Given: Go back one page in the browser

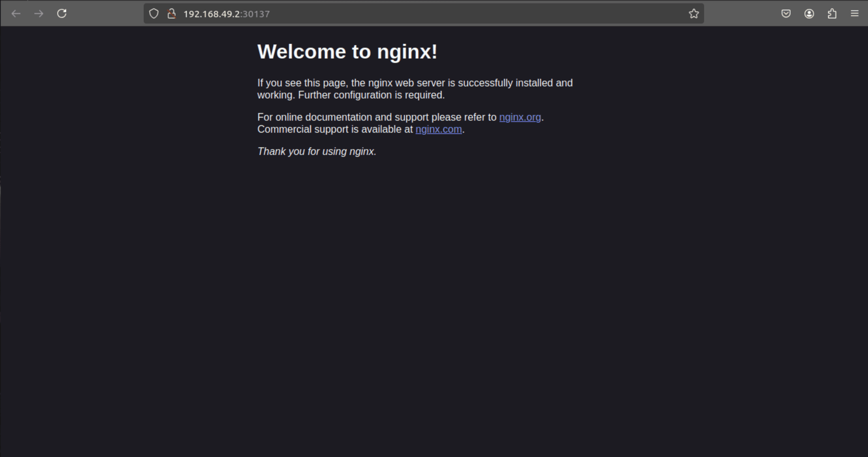Looking at the screenshot, I should pos(16,14).
